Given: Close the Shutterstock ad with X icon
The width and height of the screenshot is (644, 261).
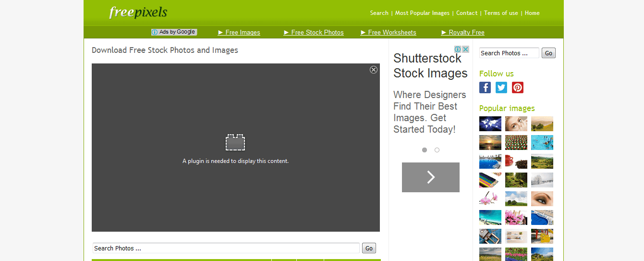Looking at the screenshot, I should pos(466,49).
